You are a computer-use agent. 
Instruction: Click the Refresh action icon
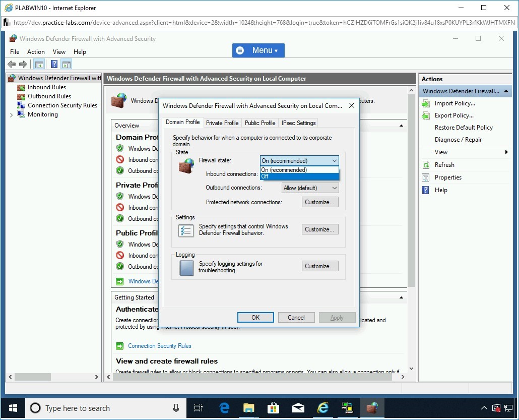point(426,165)
